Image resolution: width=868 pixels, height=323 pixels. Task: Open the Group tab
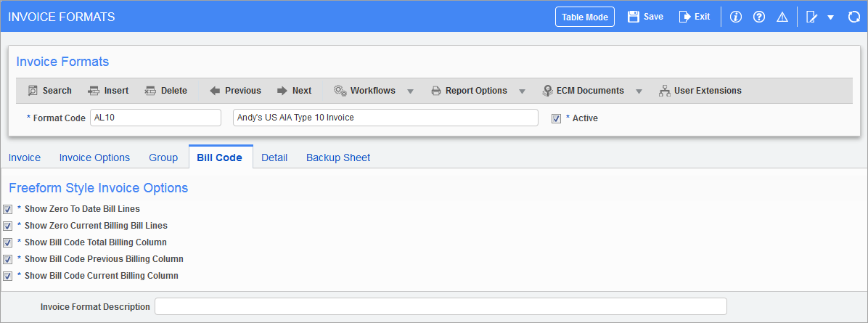[x=163, y=158]
